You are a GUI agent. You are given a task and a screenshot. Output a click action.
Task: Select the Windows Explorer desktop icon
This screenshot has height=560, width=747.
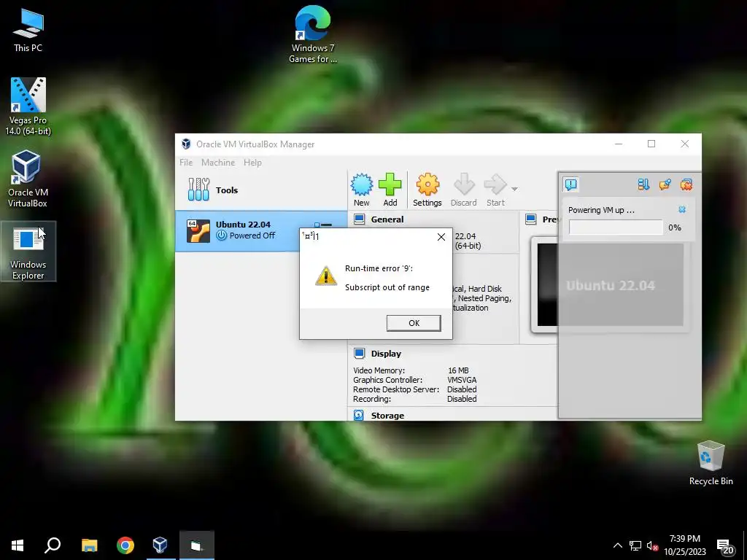click(28, 252)
